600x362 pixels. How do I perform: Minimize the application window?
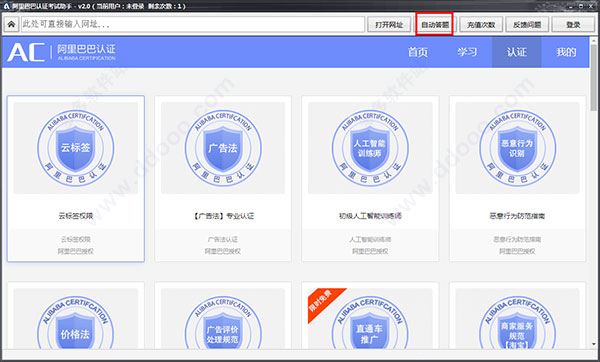572,6
